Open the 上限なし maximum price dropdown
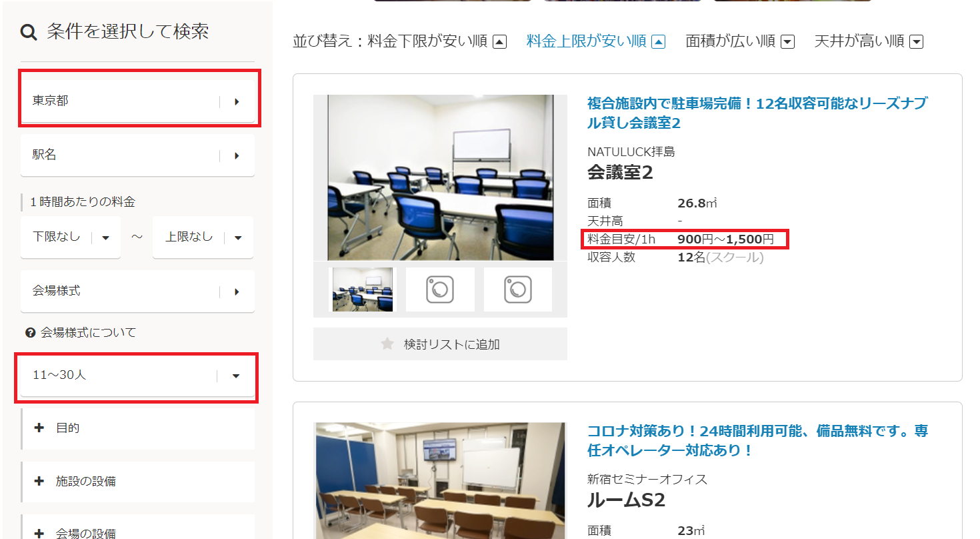This screenshot has width=980, height=539. tap(203, 237)
